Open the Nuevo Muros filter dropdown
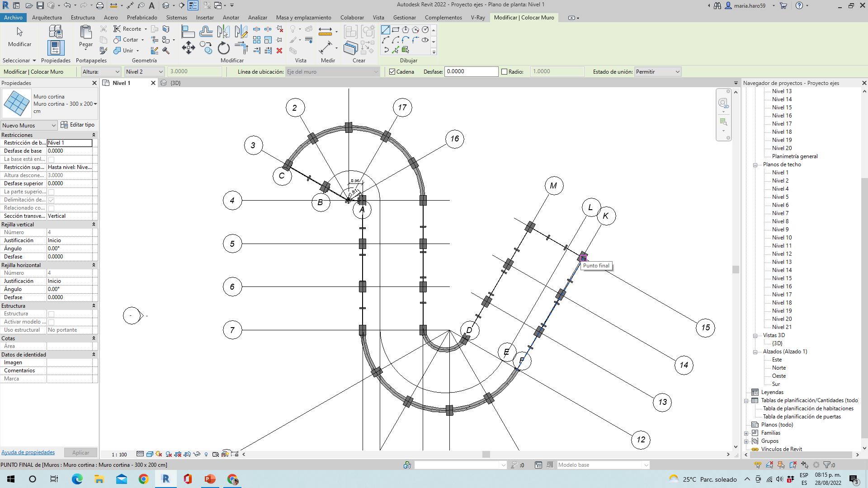Screen dimensions: 868x488 [29, 126]
